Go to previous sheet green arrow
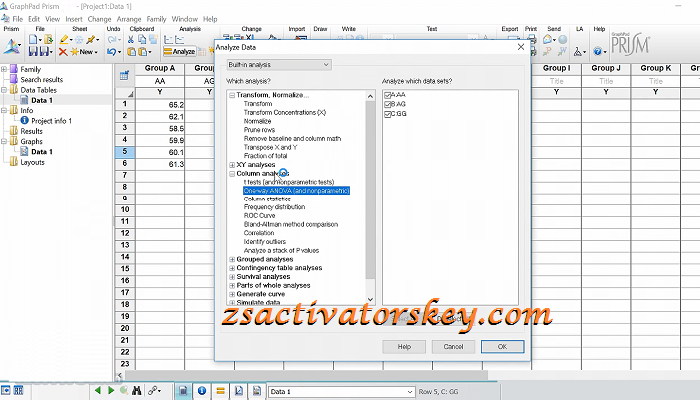Viewport: 700px width, 400px height. (98, 391)
